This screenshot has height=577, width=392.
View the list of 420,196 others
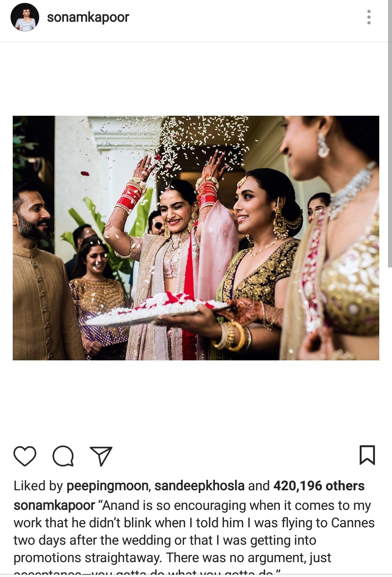pyautogui.click(x=319, y=486)
